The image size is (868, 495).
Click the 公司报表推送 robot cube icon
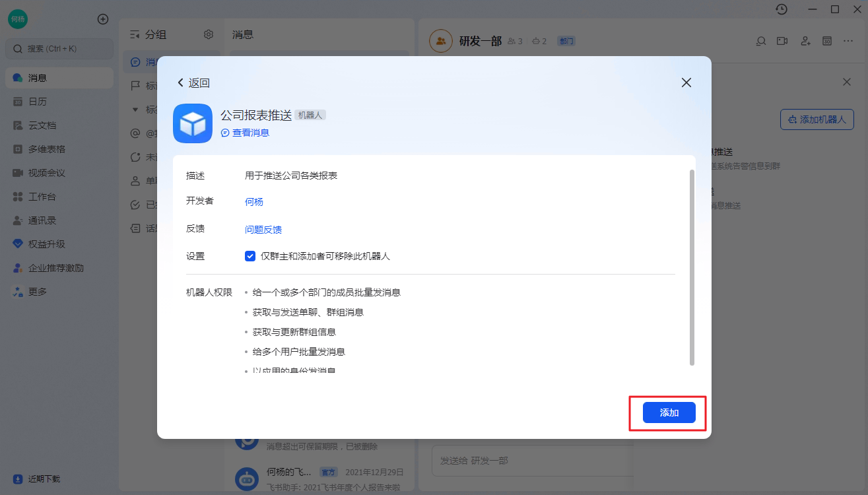192,123
